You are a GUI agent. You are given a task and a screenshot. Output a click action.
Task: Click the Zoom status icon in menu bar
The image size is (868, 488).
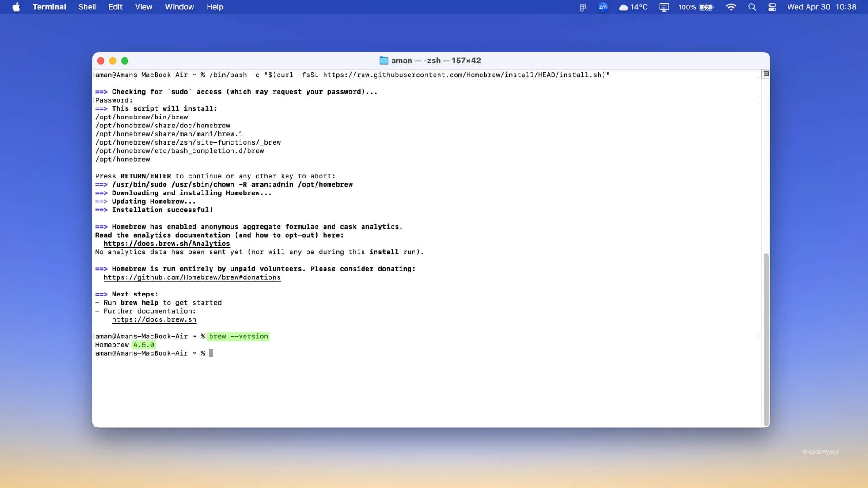603,7
